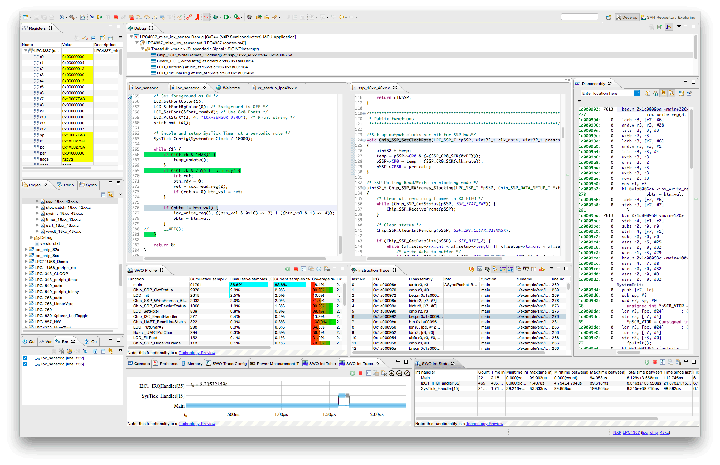This screenshot has width=720, height=465.
Task: Click the red-green usage bar in profiling table
Action: [320, 292]
